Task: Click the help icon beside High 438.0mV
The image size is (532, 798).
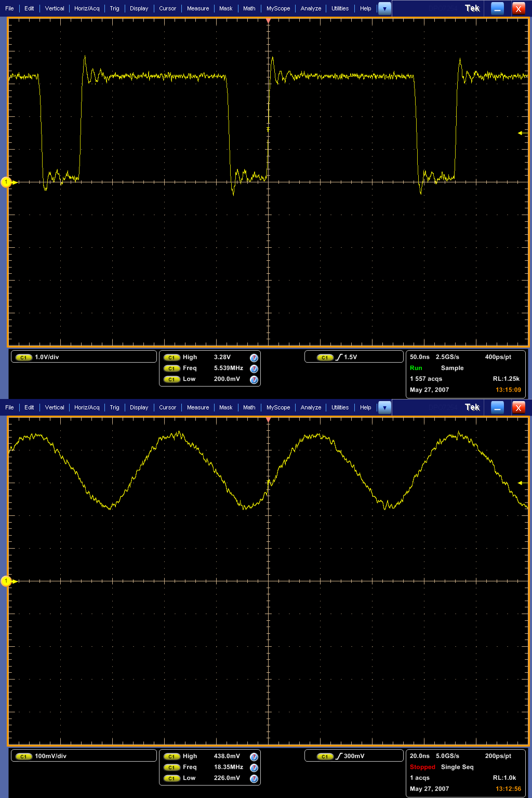Action: click(254, 756)
